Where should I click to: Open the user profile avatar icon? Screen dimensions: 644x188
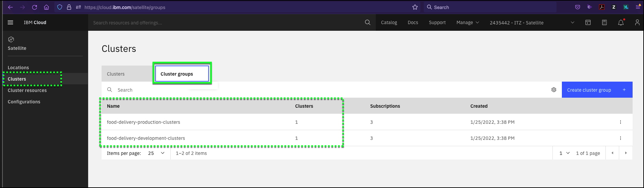click(637, 22)
